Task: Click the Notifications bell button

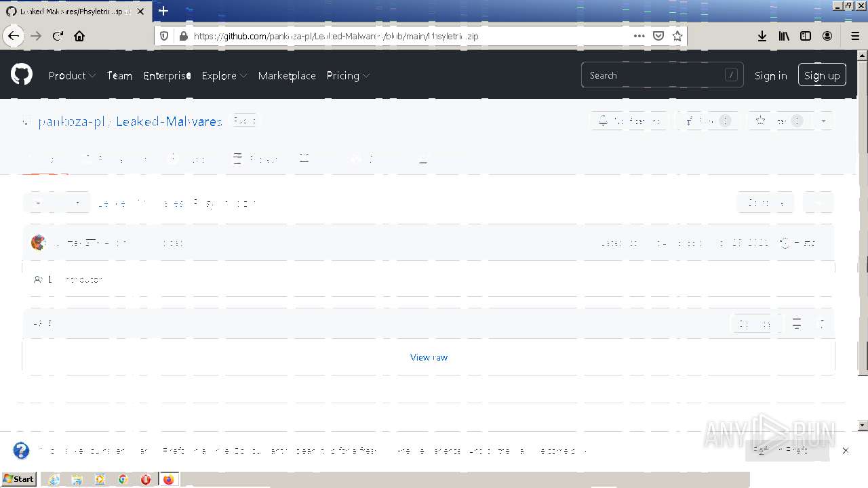Action: click(630, 121)
